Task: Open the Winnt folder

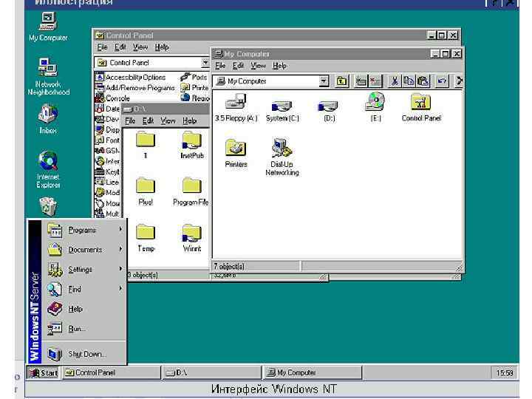Action: point(192,238)
